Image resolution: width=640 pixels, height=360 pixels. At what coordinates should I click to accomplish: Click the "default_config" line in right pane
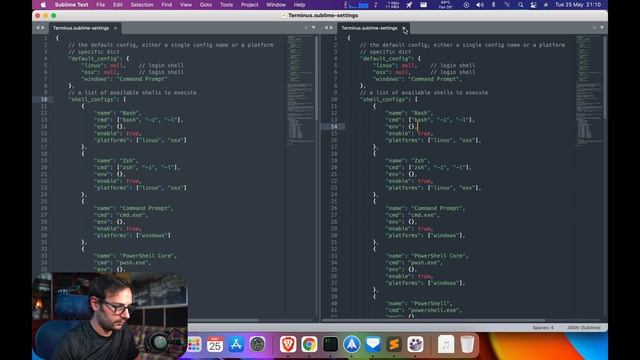tap(390, 58)
